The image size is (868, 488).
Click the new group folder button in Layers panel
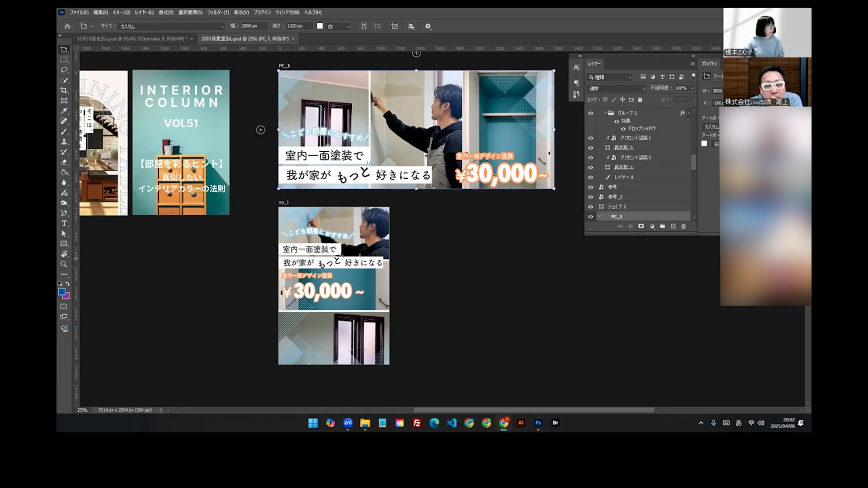coord(663,226)
